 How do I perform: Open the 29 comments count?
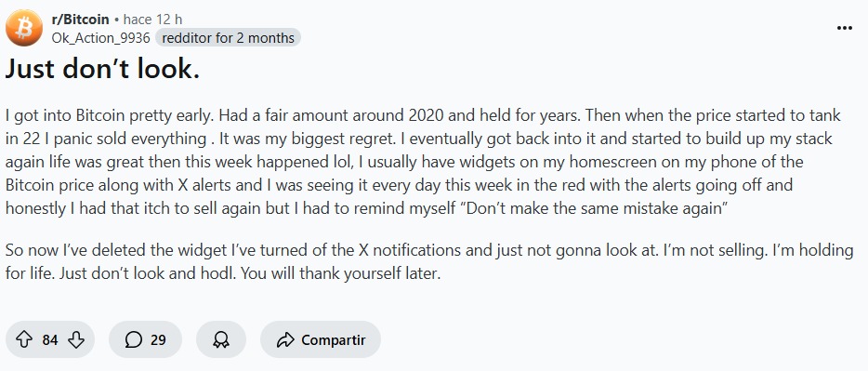[x=158, y=340]
